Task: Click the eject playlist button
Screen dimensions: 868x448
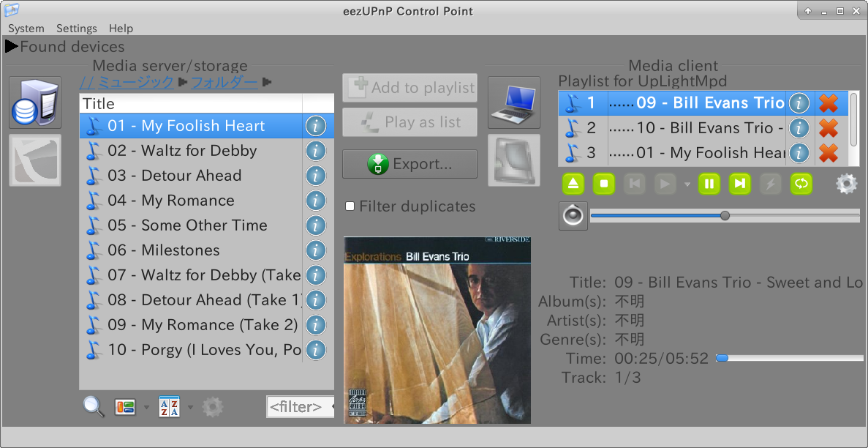Action: [573, 184]
